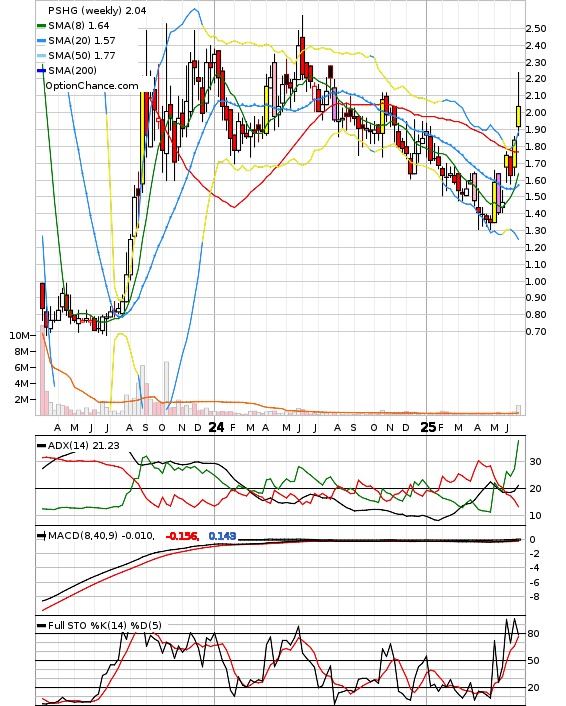
Task: Click the OptionChance.com watermark text
Action: point(92,86)
